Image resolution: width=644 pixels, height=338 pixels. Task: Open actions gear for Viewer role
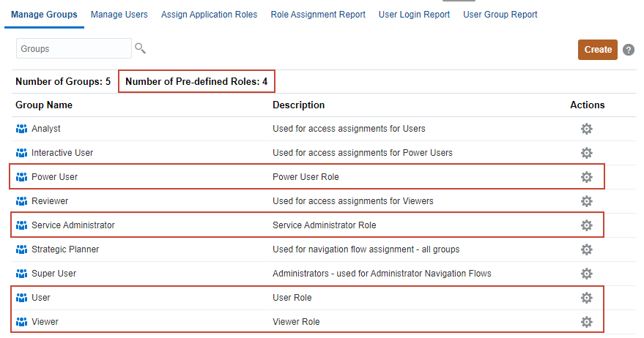[587, 322]
